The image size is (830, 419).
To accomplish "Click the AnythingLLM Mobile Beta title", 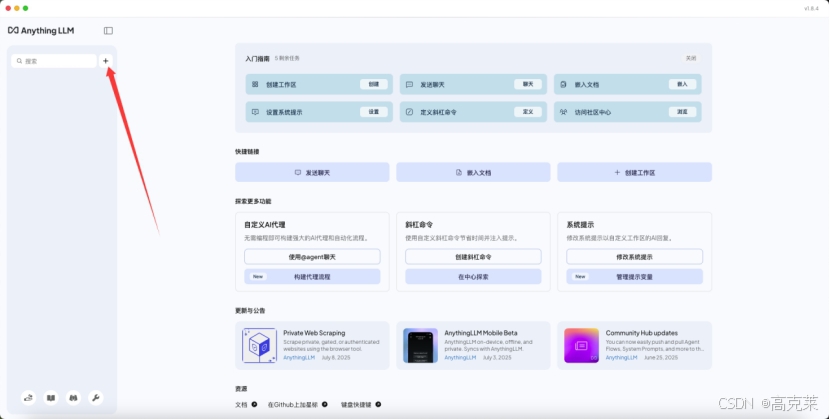I will (481, 333).
